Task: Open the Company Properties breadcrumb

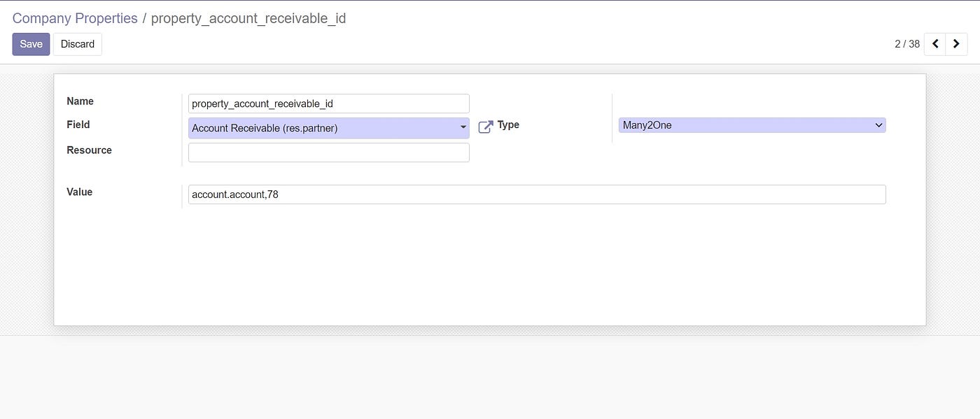Action: [75, 18]
